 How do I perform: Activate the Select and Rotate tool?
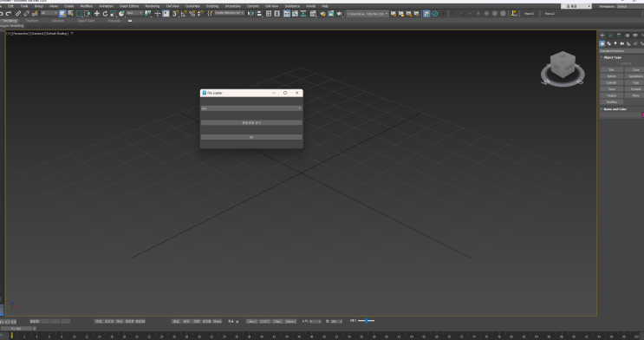[105, 14]
